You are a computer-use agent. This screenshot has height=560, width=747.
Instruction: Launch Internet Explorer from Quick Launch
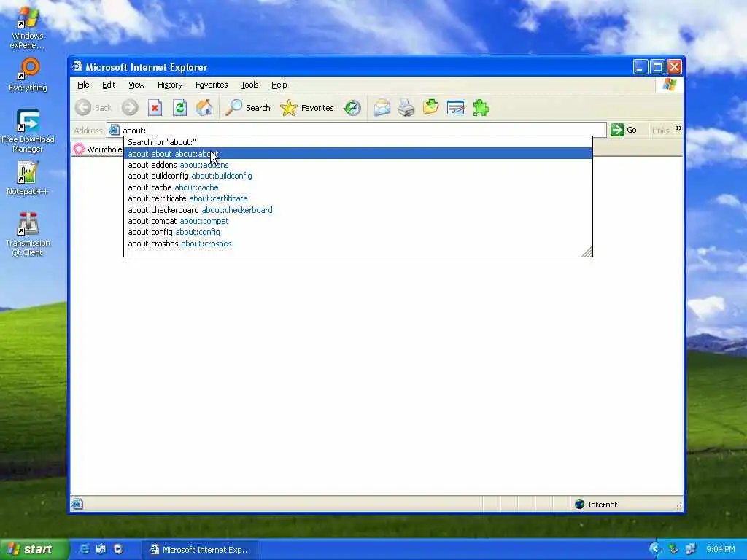[x=85, y=549]
